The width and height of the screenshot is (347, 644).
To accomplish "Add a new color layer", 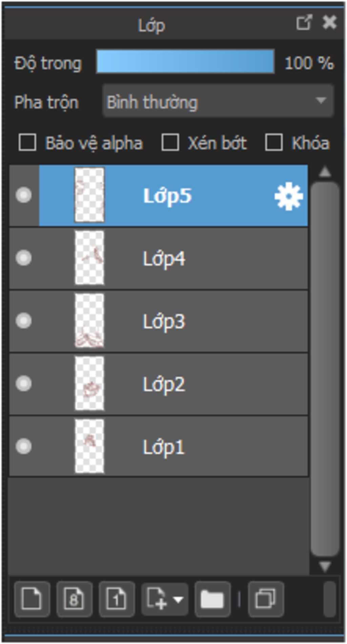I will (x=32, y=599).
